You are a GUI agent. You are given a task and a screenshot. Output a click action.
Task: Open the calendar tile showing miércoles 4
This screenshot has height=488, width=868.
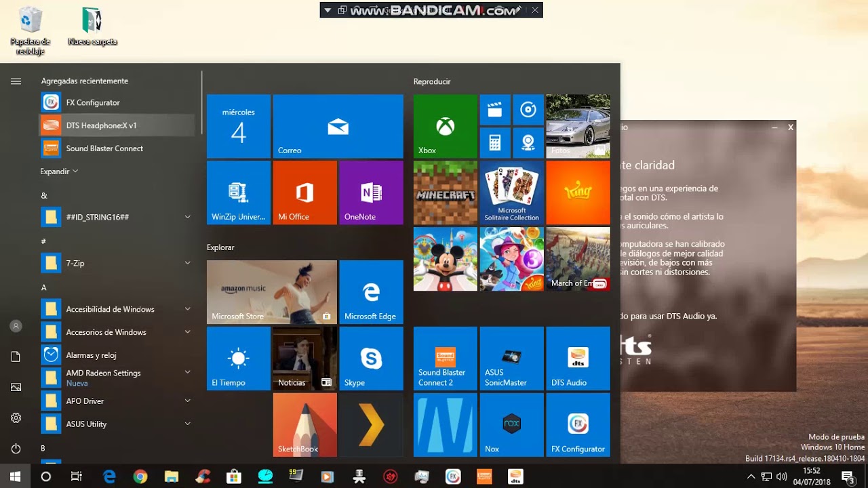(x=239, y=126)
